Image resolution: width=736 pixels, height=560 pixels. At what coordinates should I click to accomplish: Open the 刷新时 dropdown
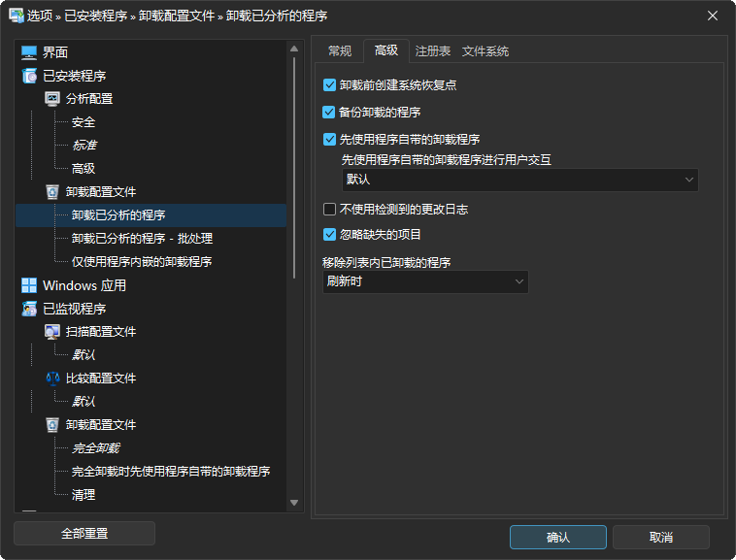coord(425,281)
